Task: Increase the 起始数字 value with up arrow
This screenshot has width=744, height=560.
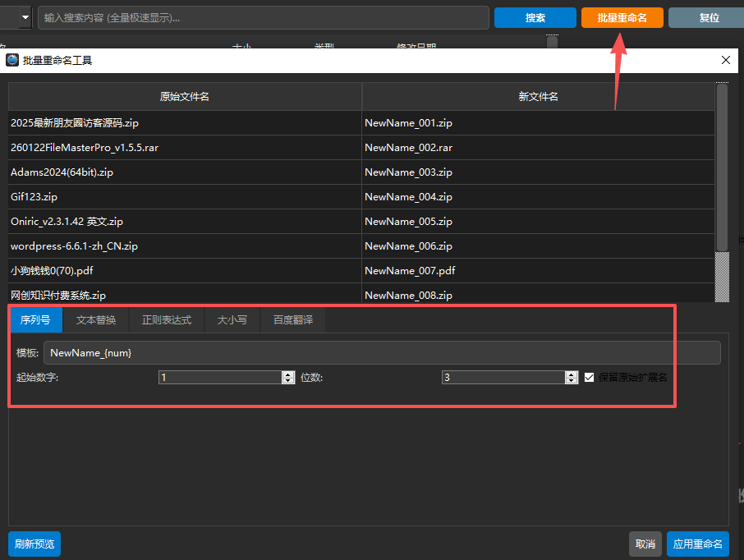Action: [x=287, y=374]
